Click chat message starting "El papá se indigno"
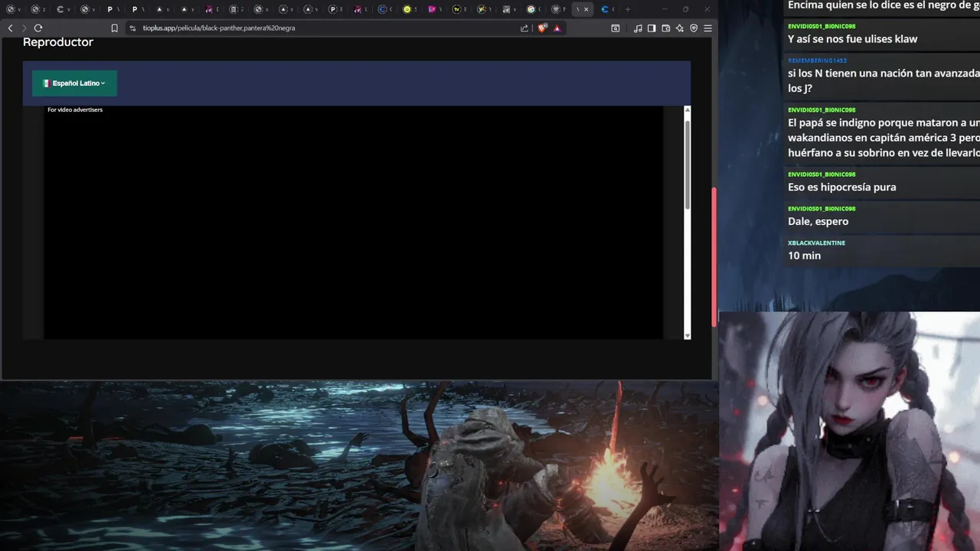Image resolution: width=980 pixels, height=551 pixels. [884, 138]
